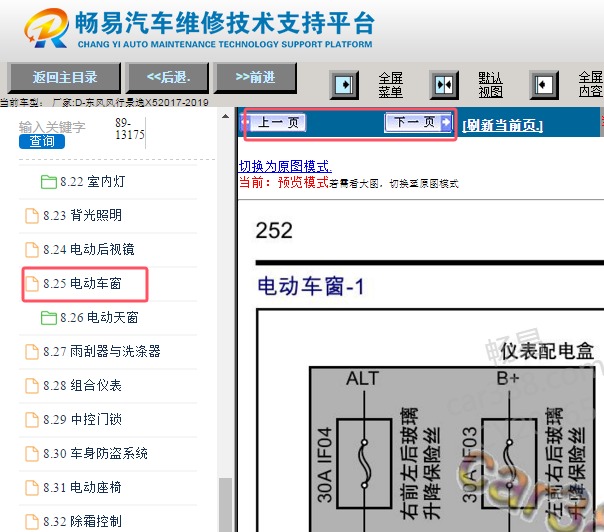The image size is (604, 532).
Task: Click document icon beside 8.23 背光照明
Action: click(32, 216)
